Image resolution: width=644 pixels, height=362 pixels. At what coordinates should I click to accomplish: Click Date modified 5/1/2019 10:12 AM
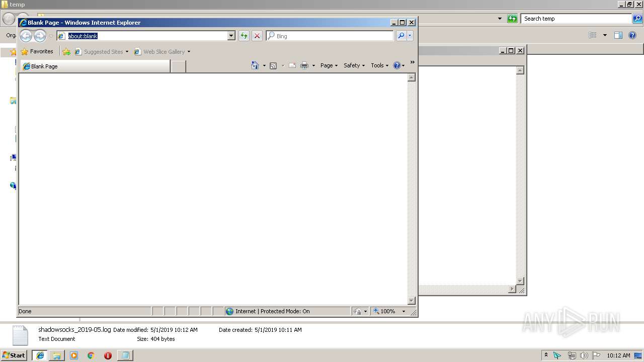click(155, 330)
